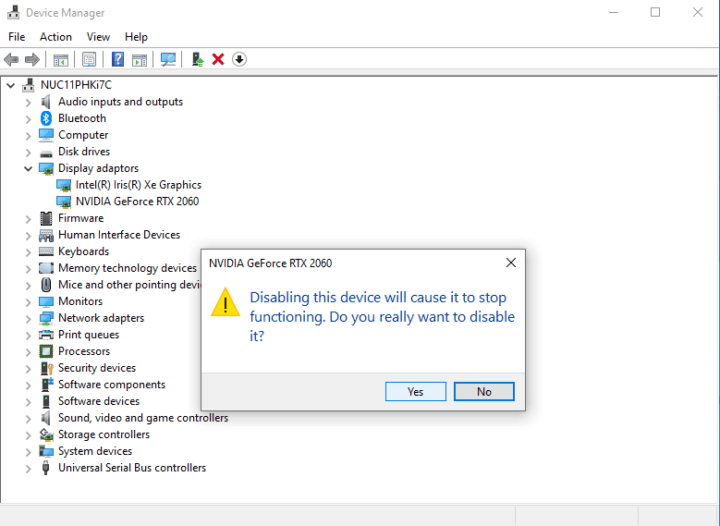Click Show/Hide Console Tree toolbar icon
This screenshot has height=526, width=720.
[x=61, y=60]
